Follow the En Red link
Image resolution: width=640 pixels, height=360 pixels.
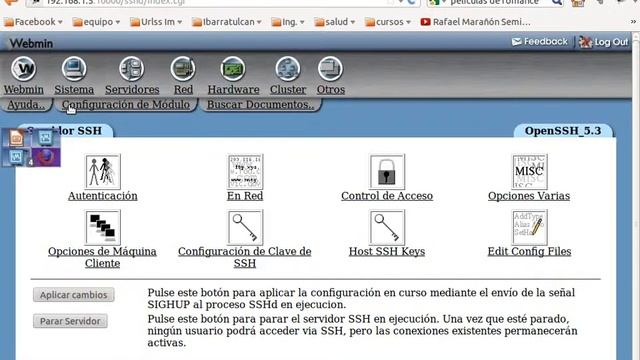pos(245,196)
